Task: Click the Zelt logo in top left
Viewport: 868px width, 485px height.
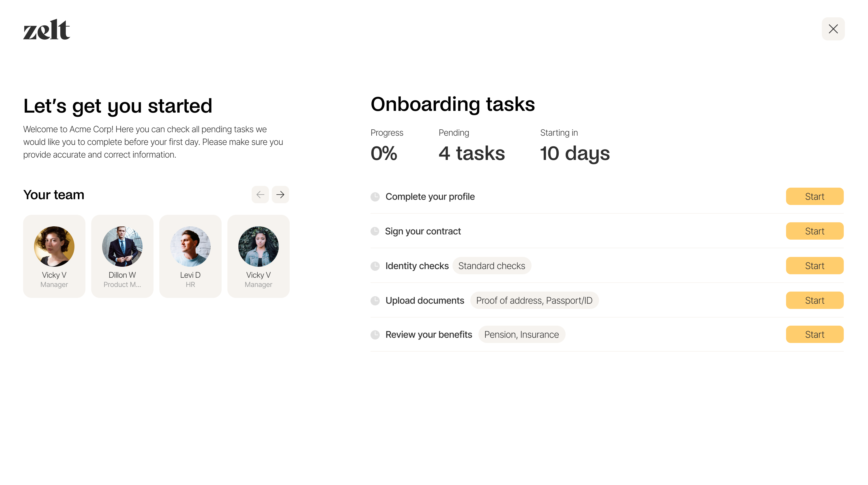Action: (x=46, y=29)
